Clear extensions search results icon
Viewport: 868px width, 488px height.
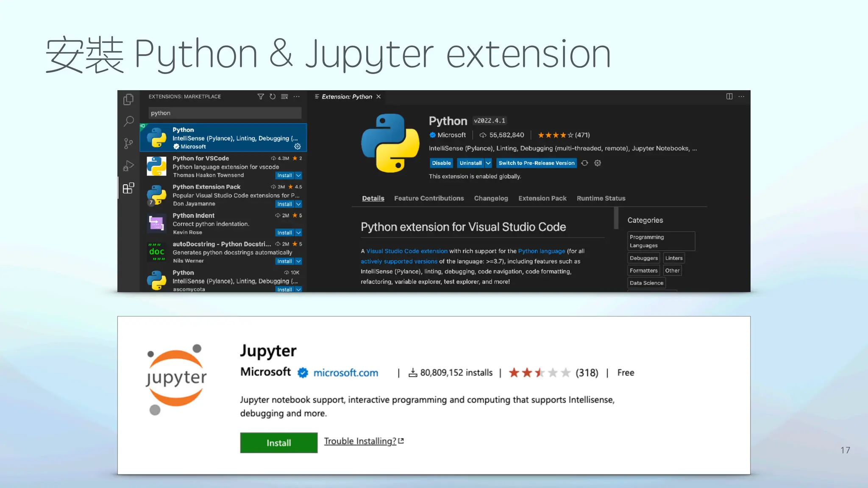pyautogui.click(x=284, y=97)
